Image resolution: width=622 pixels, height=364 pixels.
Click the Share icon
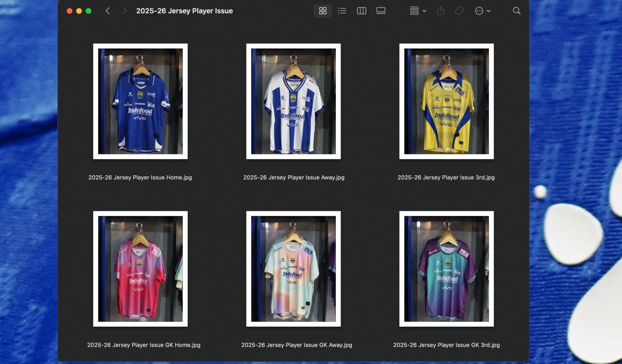pyautogui.click(x=441, y=11)
